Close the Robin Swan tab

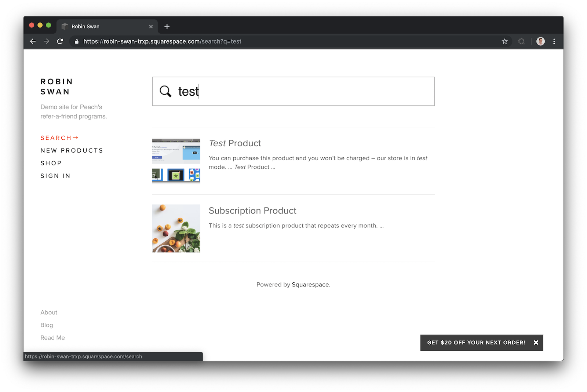(x=151, y=26)
